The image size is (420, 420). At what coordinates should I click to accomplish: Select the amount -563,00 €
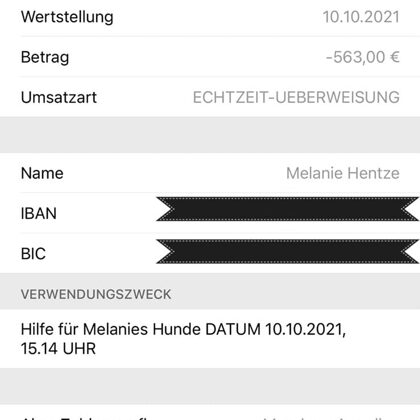tap(362, 57)
